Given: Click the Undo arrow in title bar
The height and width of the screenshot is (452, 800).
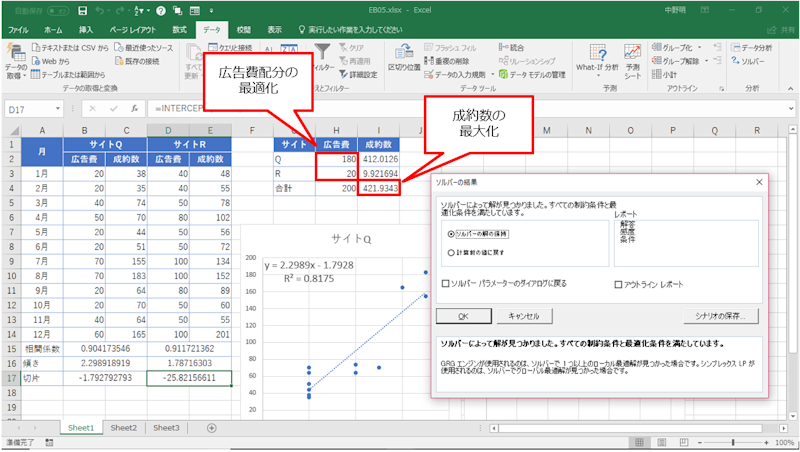Looking at the screenshot, I should point(99,10).
